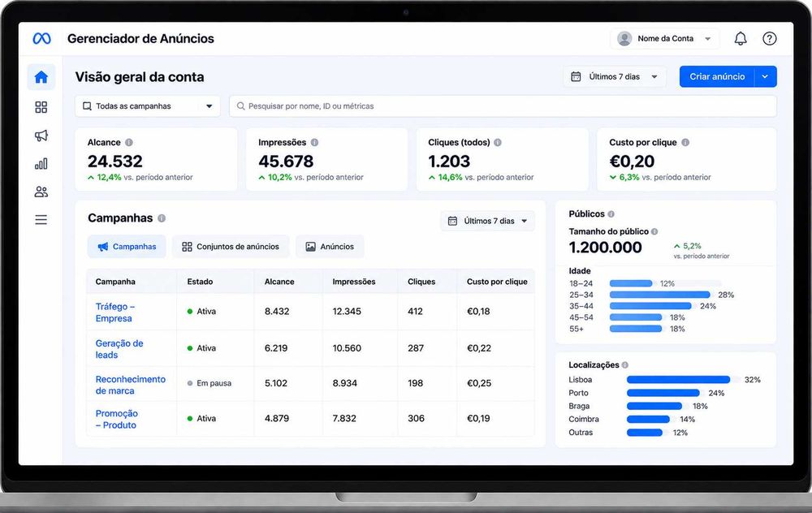Click the Lisboa location bar
Viewport: 812px width, 513px height.
(x=678, y=379)
